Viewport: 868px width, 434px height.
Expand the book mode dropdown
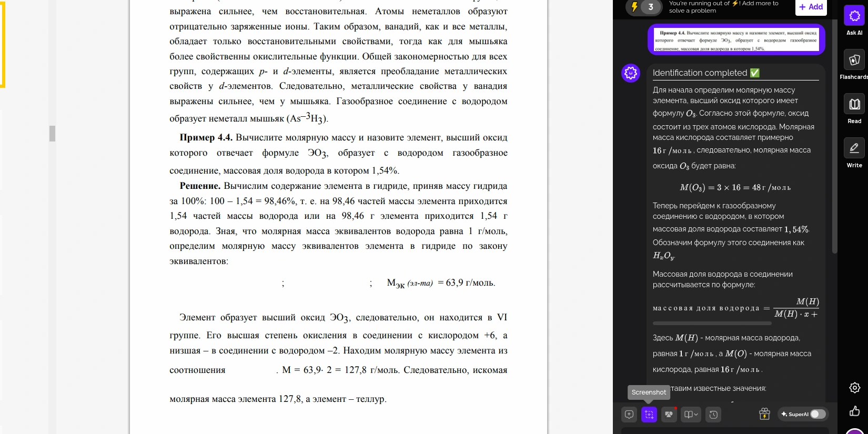click(691, 415)
